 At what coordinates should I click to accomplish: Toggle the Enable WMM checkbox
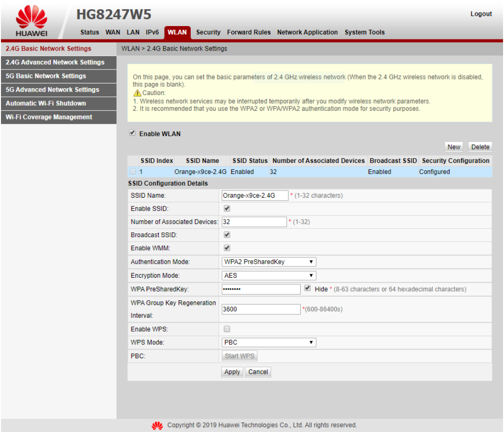[227, 248]
